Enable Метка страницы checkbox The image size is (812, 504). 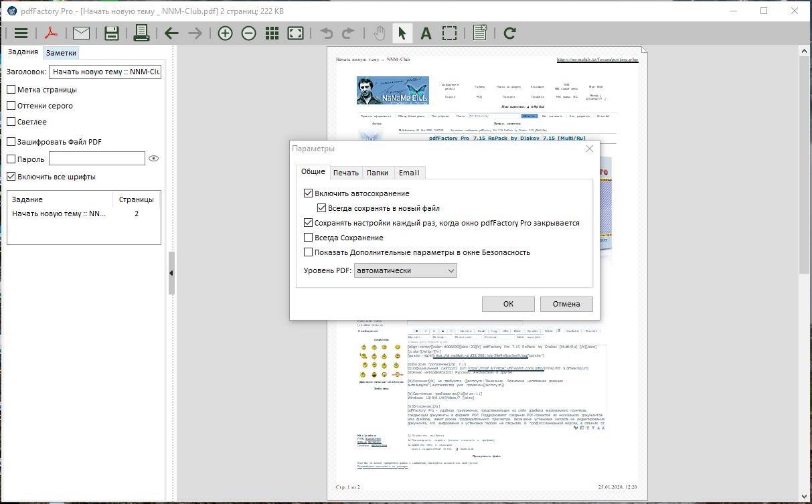click(x=11, y=89)
